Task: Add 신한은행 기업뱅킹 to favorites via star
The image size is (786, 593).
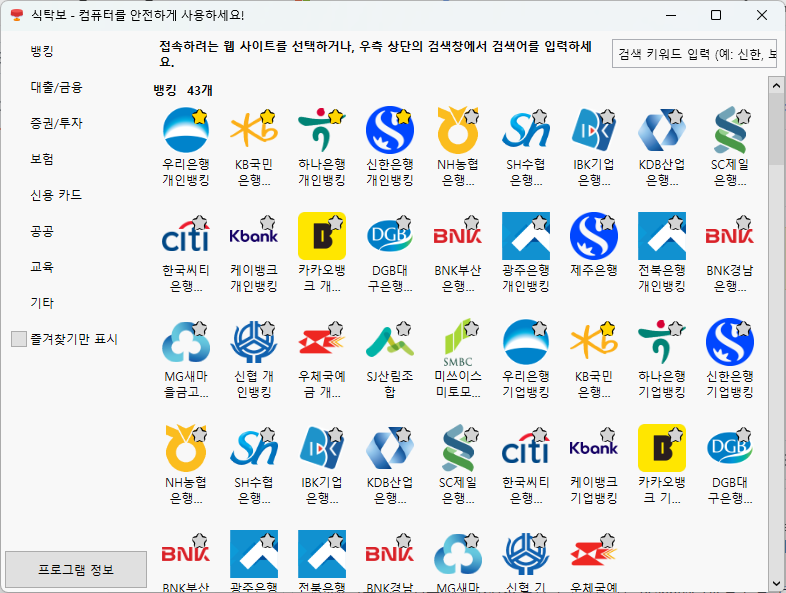Action: pyautogui.click(x=743, y=329)
